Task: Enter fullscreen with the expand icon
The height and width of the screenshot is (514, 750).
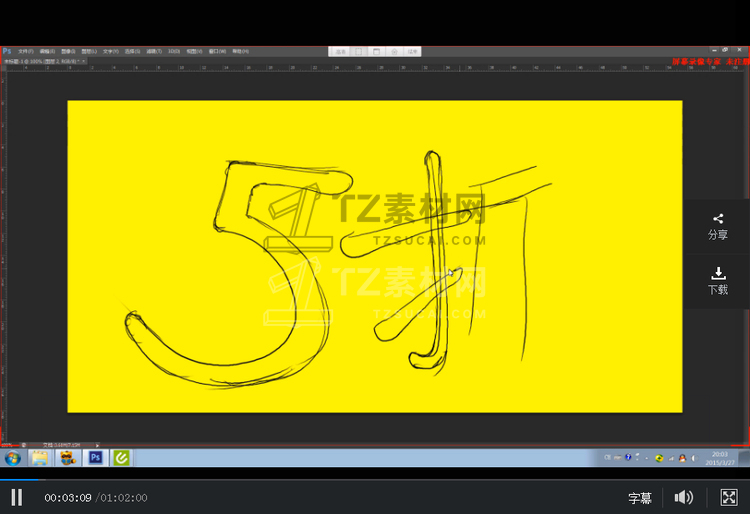Action: 729,497
